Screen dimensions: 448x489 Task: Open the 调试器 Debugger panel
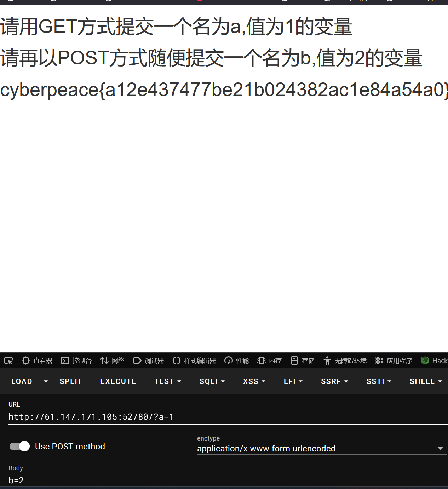pos(149,360)
